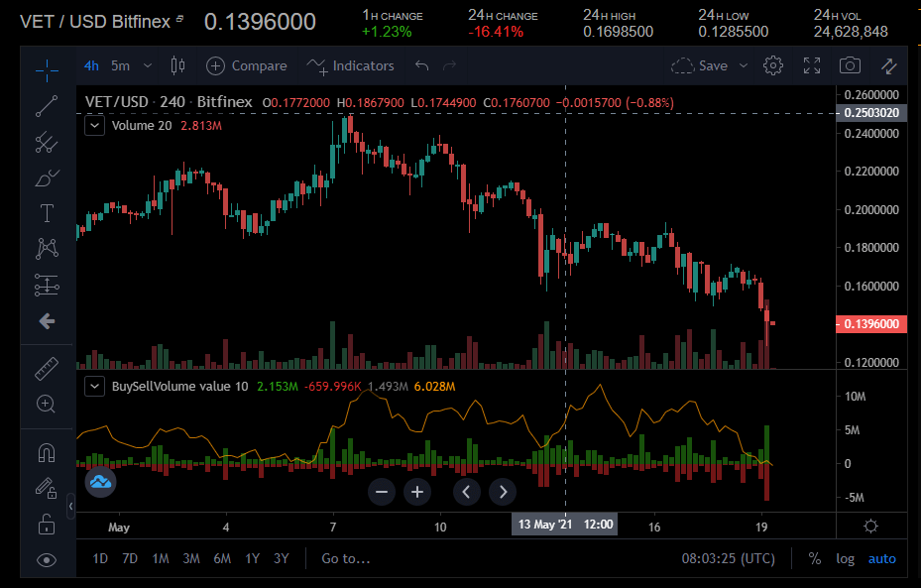Toggle hide all drawings eye icon
This screenshot has width=921, height=588.
[47, 560]
